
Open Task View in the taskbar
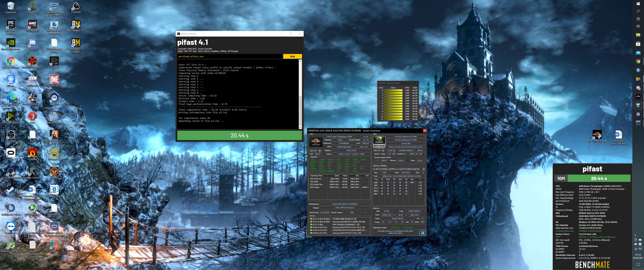638,26
